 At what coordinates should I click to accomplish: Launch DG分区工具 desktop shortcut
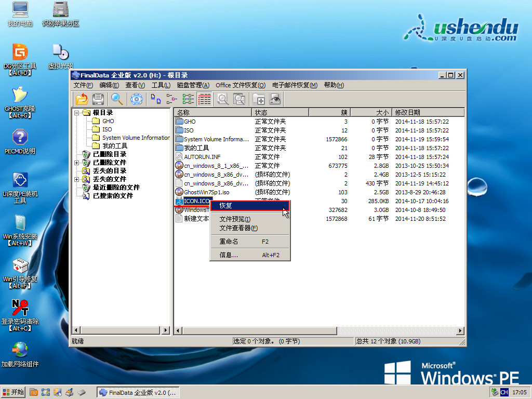tap(20, 60)
